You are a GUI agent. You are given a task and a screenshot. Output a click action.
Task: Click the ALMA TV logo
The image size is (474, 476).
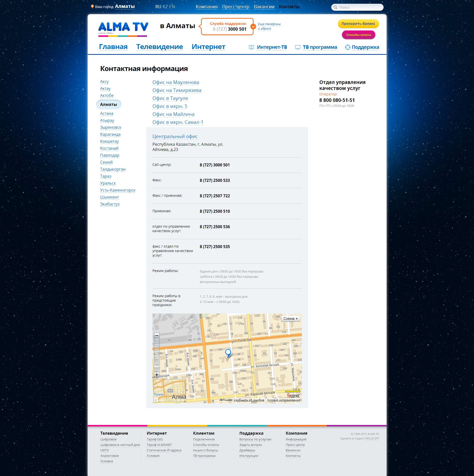tap(123, 29)
